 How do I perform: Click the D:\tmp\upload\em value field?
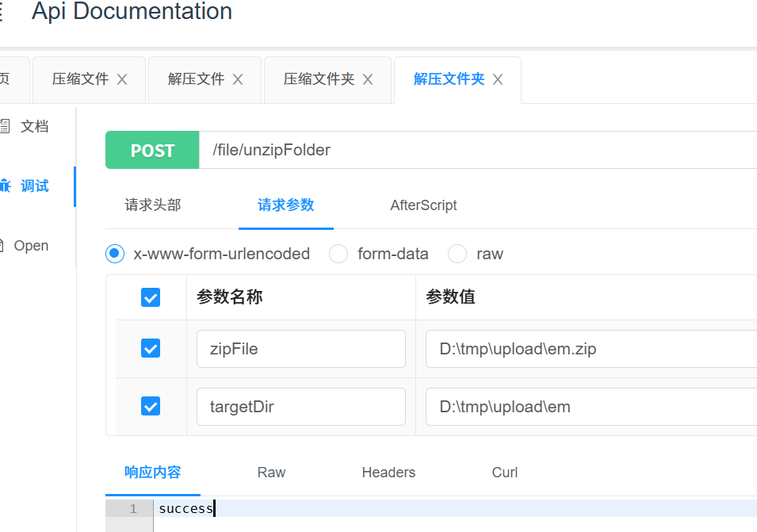(591, 407)
